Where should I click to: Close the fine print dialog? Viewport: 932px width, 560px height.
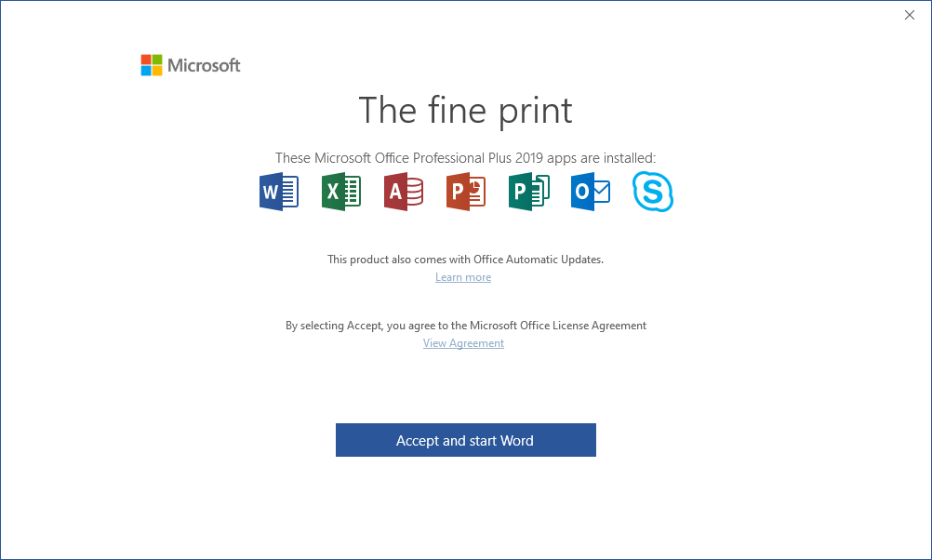(910, 15)
